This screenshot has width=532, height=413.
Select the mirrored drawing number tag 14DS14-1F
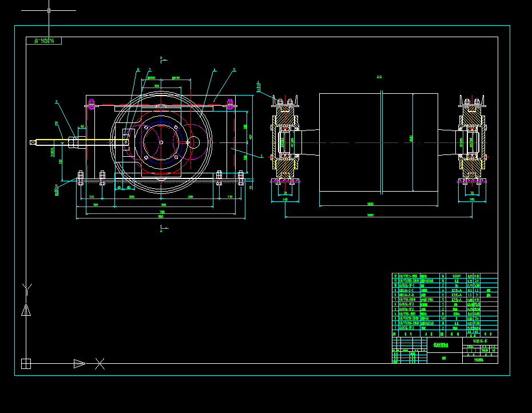44,41
